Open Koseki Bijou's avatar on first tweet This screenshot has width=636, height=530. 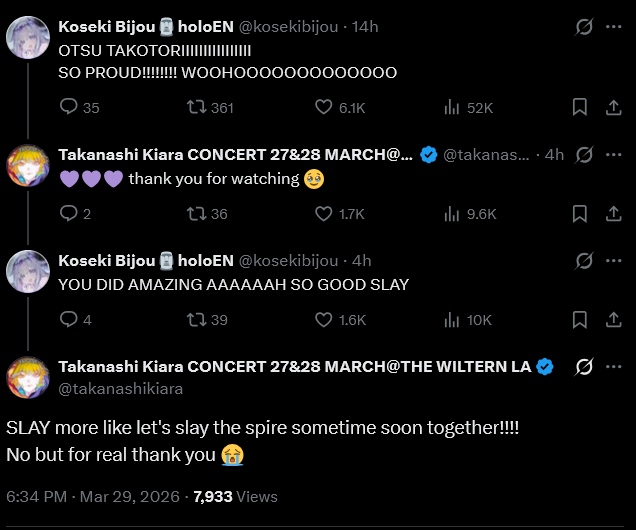(x=28, y=37)
